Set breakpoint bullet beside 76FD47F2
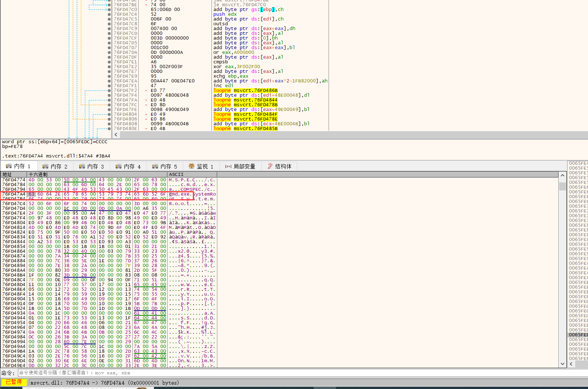This screenshot has width=588, height=389. (x=109, y=90)
